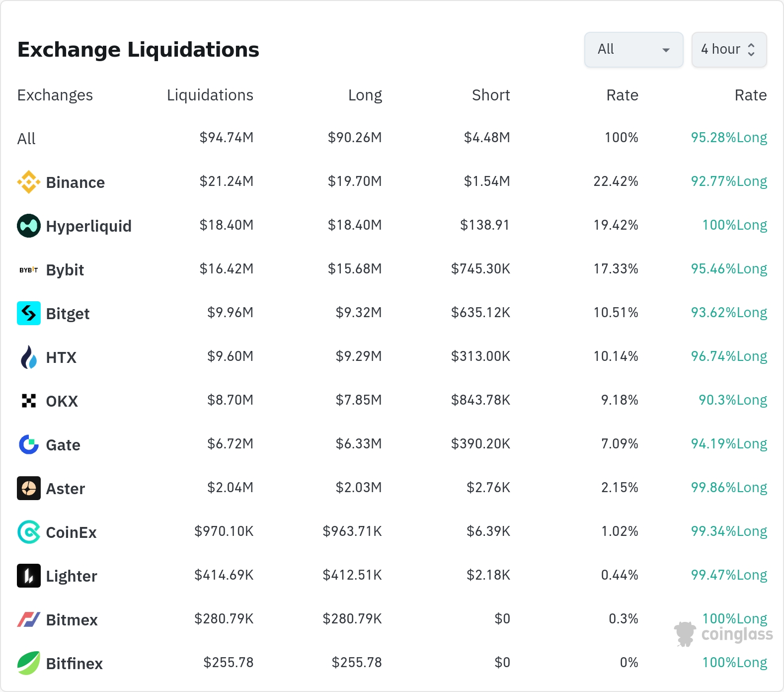
Task: Open the Bitfinex exchange name link
Action: click(x=74, y=664)
